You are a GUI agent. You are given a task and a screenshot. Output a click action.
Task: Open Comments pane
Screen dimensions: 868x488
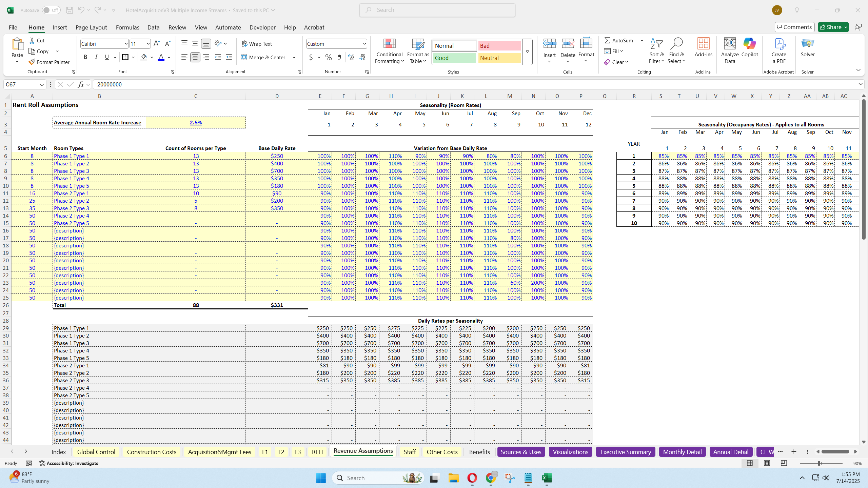tap(794, 27)
